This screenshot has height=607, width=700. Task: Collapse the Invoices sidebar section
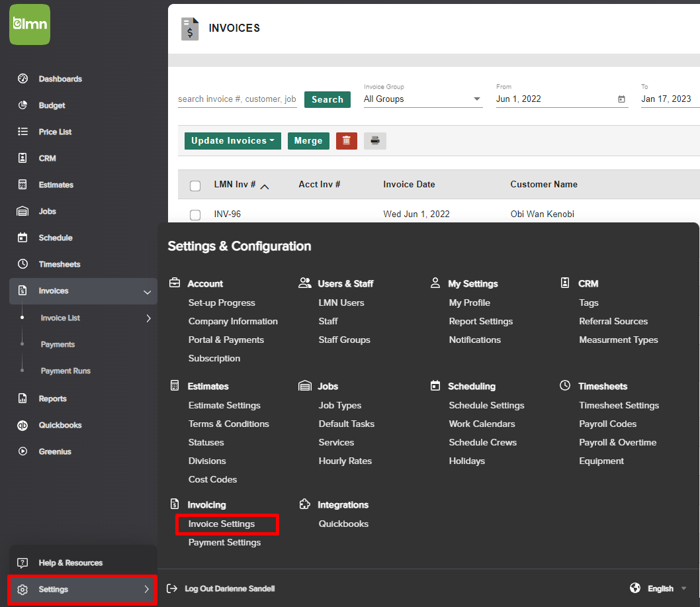coord(147,292)
